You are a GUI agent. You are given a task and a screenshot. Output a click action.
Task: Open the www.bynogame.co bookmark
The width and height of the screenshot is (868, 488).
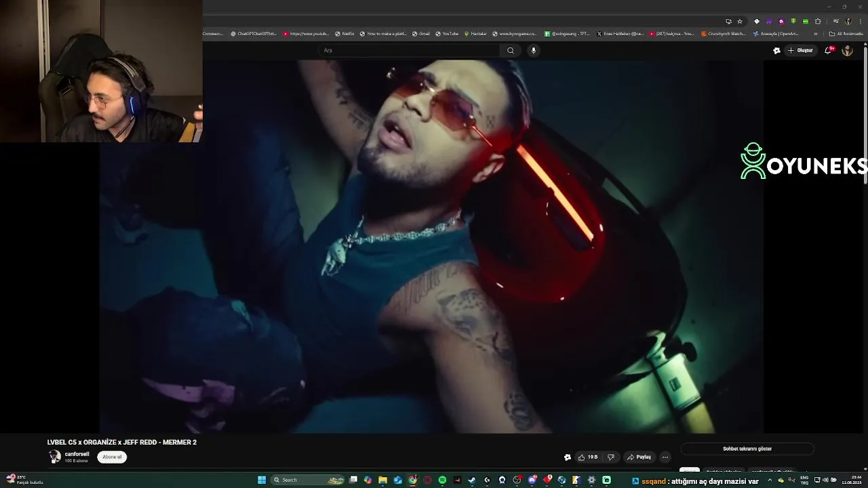click(514, 34)
